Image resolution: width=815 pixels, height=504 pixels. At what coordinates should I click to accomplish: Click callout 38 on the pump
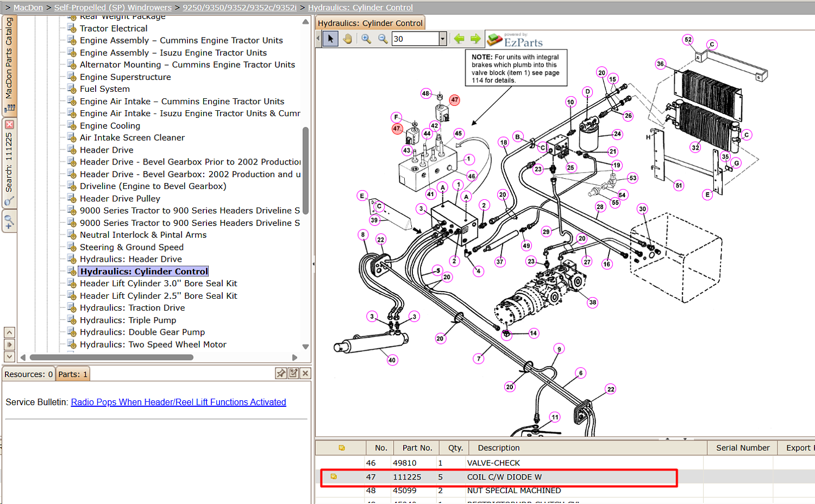(x=593, y=303)
